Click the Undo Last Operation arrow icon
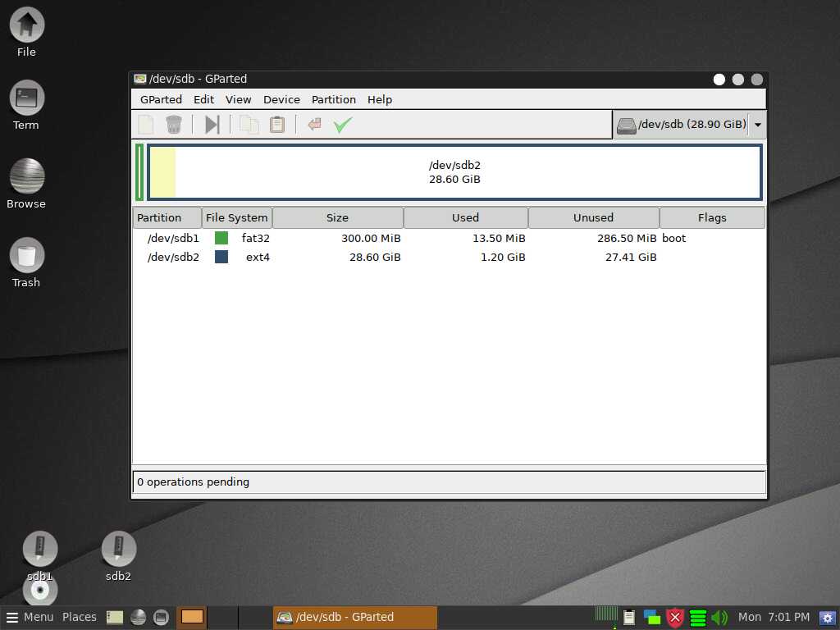Screen dimensions: 840x630 (x=314, y=125)
